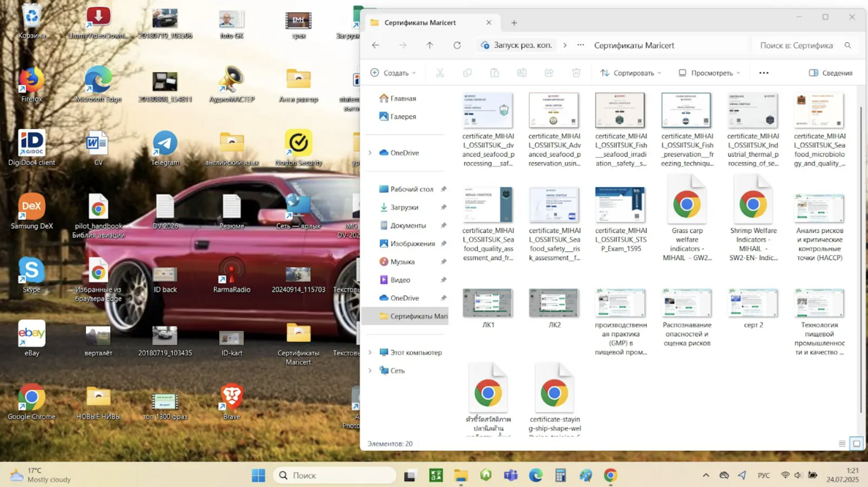
Task: Expand the Сеть tree node
Action: tap(370, 371)
